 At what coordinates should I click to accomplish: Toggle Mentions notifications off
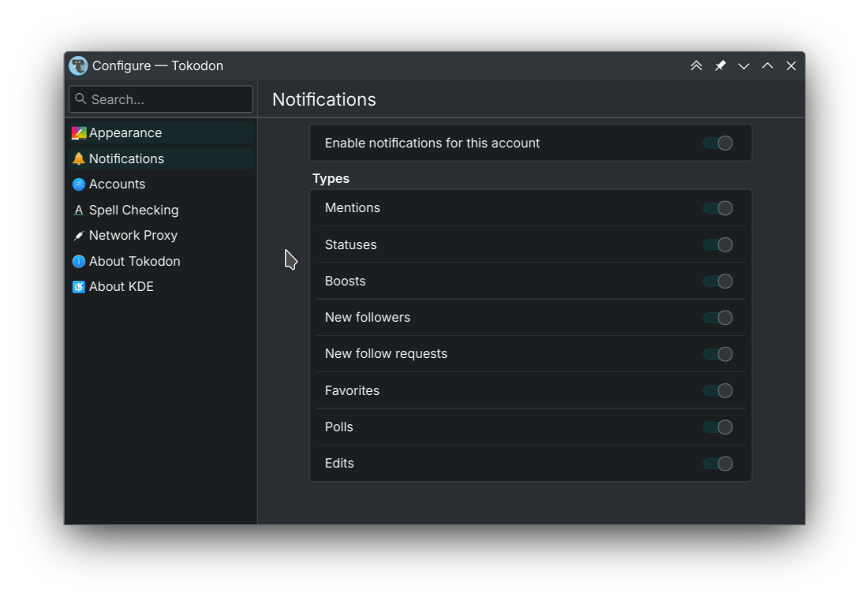(x=718, y=208)
